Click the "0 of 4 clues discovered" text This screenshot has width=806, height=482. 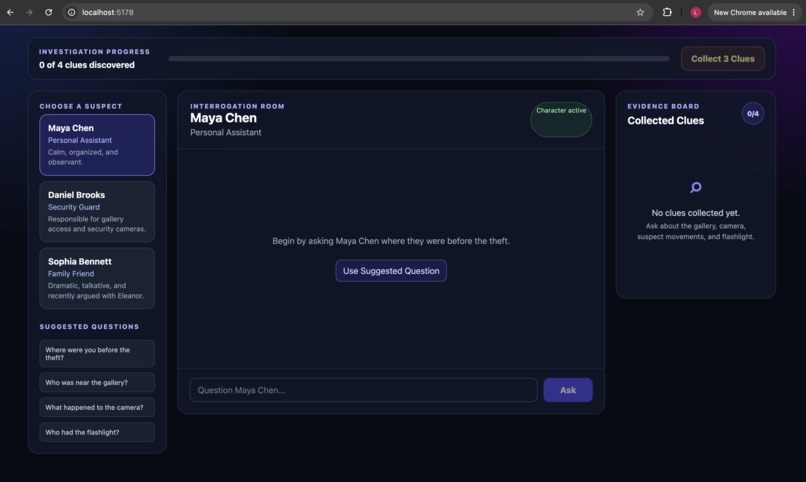[87, 65]
